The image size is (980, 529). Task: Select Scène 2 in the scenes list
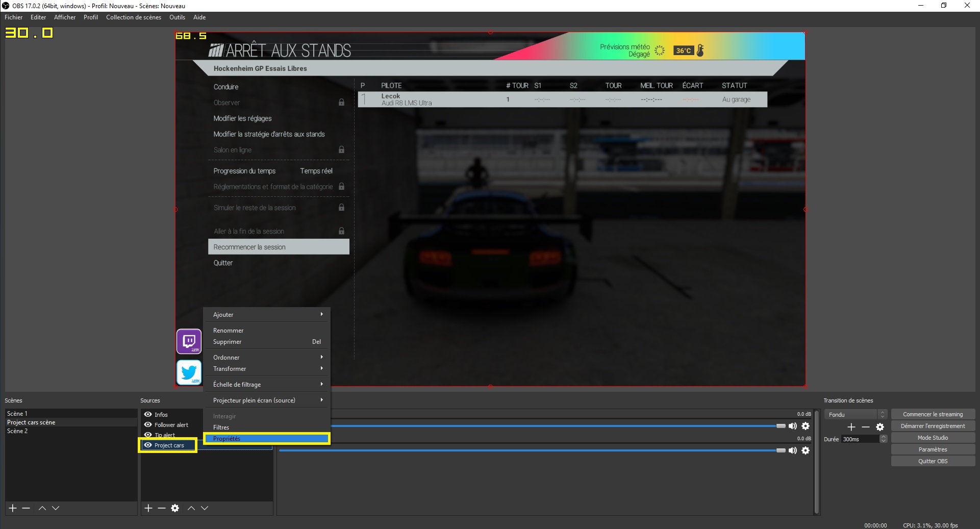tap(71, 431)
